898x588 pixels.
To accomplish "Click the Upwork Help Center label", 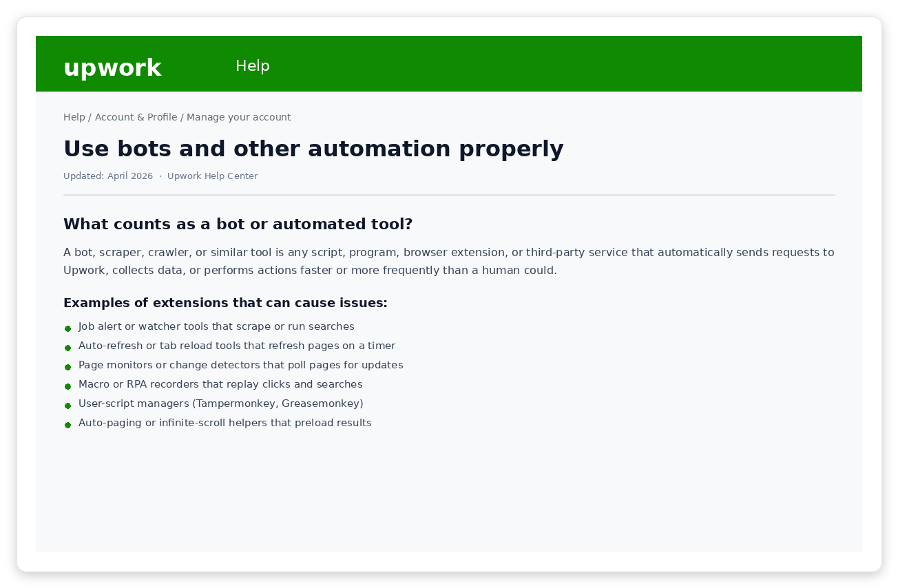I will [x=212, y=176].
